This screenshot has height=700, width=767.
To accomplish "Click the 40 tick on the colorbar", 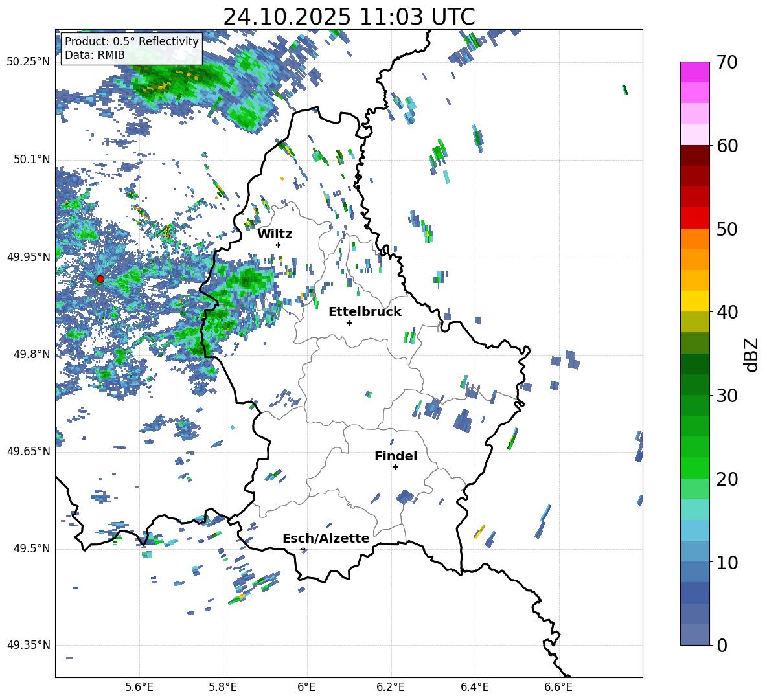I will 727,312.
